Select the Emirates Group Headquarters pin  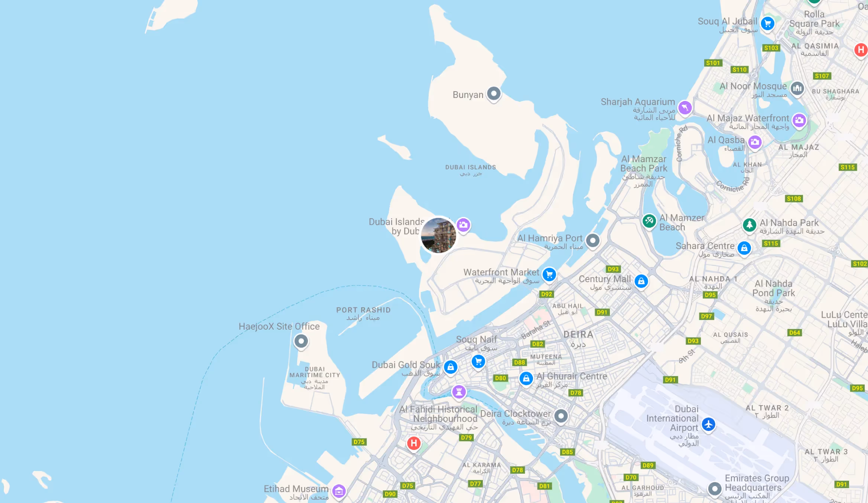(715, 489)
